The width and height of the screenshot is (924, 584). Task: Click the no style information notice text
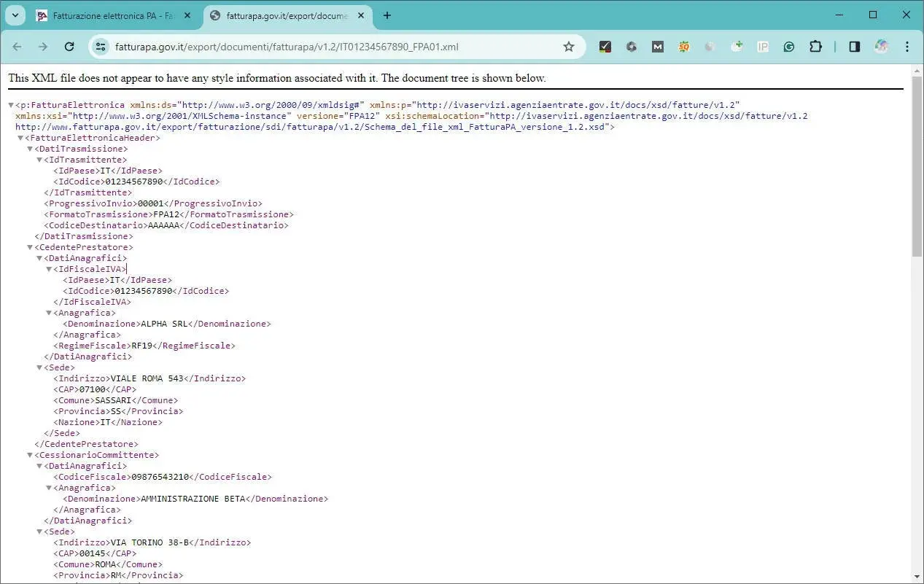276,78
